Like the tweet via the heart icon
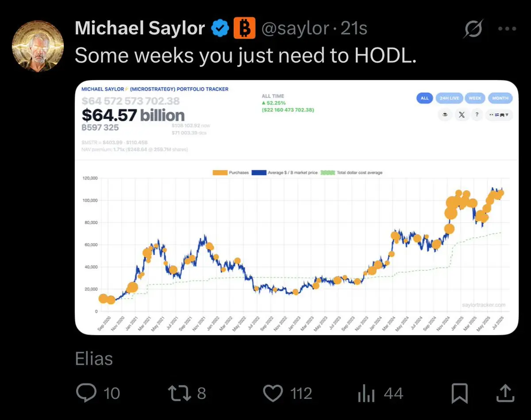 [x=273, y=393]
